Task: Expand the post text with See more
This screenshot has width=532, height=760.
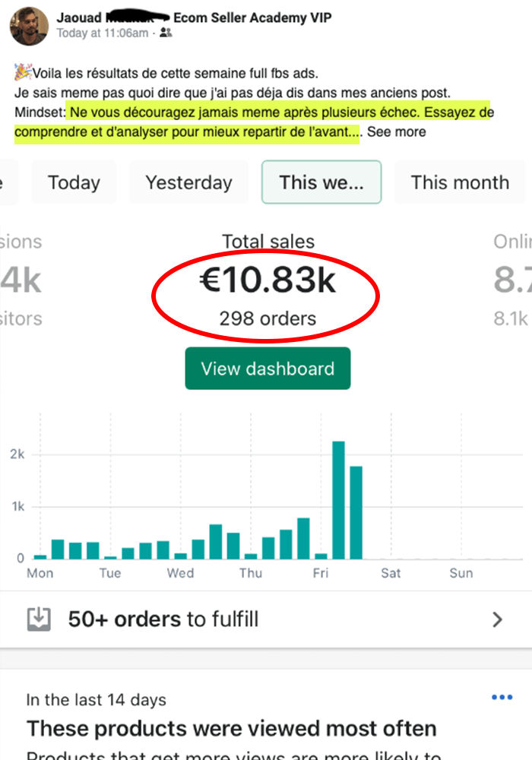Action: pyautogui.click(x=397, y=132)
